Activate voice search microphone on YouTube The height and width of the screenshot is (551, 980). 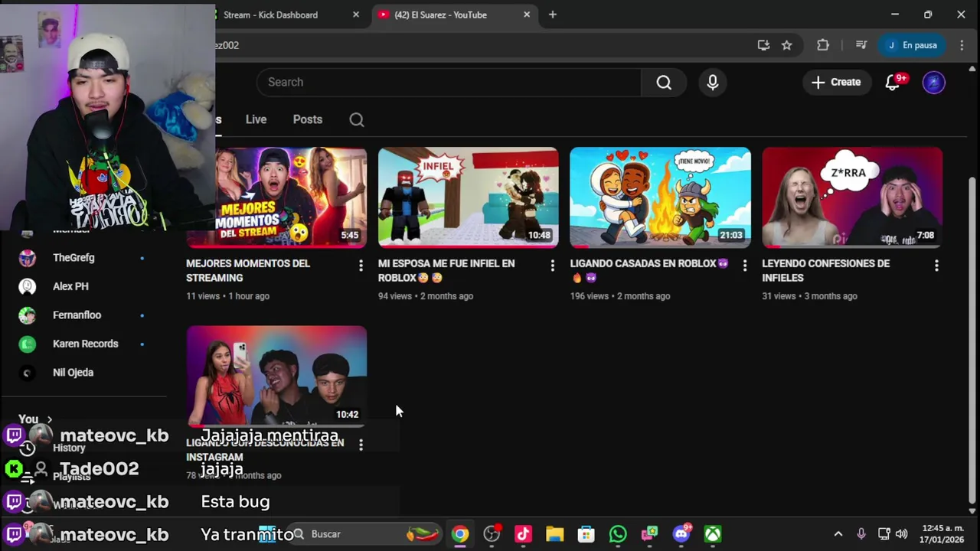click(713, 82)
